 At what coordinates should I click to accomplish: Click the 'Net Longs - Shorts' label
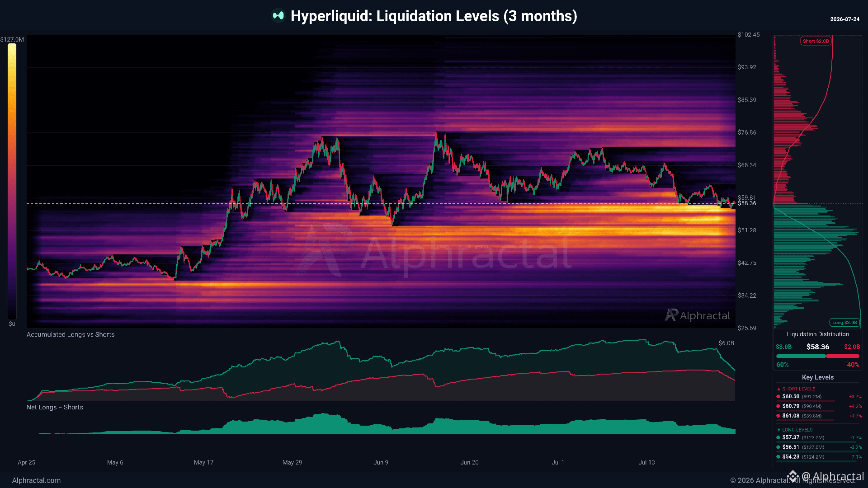[55, 408]
